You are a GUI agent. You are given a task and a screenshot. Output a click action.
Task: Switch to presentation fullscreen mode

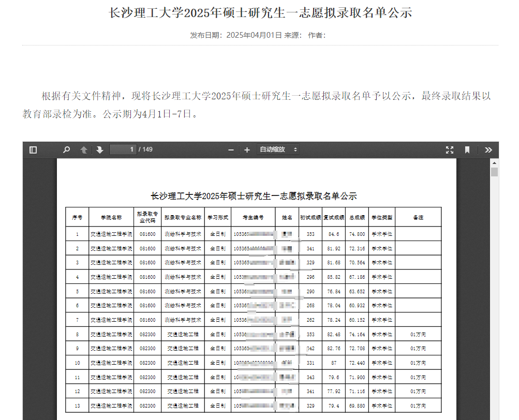(450, 150)
